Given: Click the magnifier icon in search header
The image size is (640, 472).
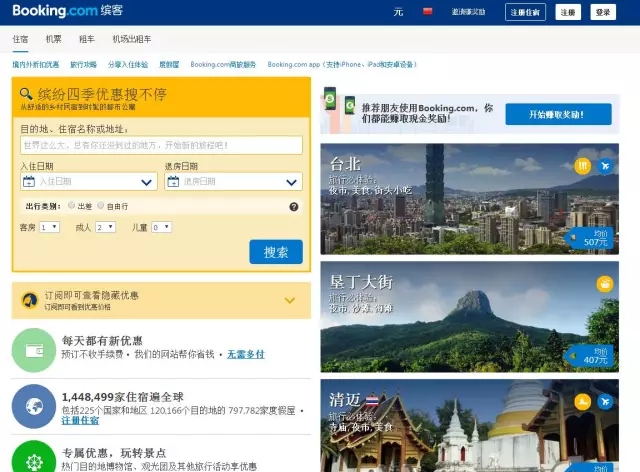Looking at the screenshot, I should click(x=26, y=94).
